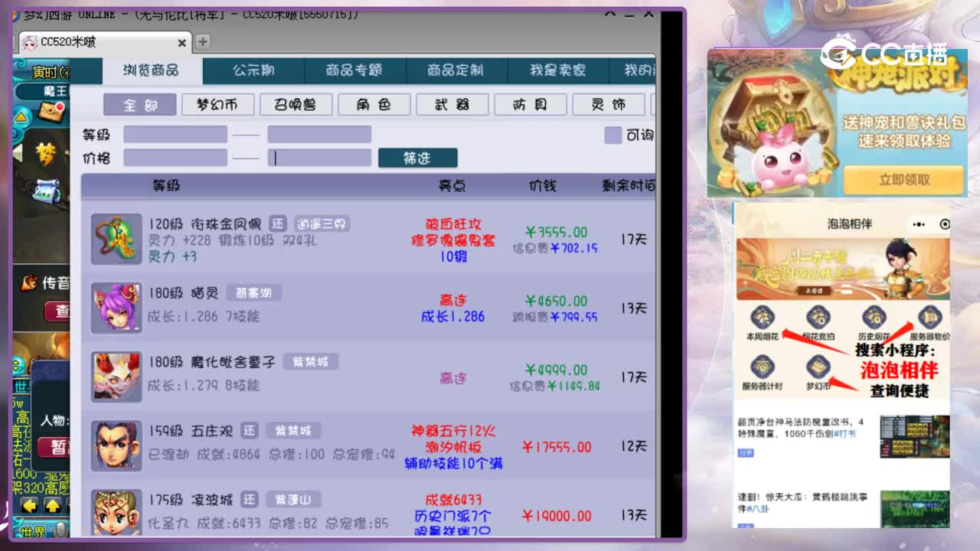Open the 黄鹤楼跳跳事件 article
This screenshot has height=551, width=980.
802,502
